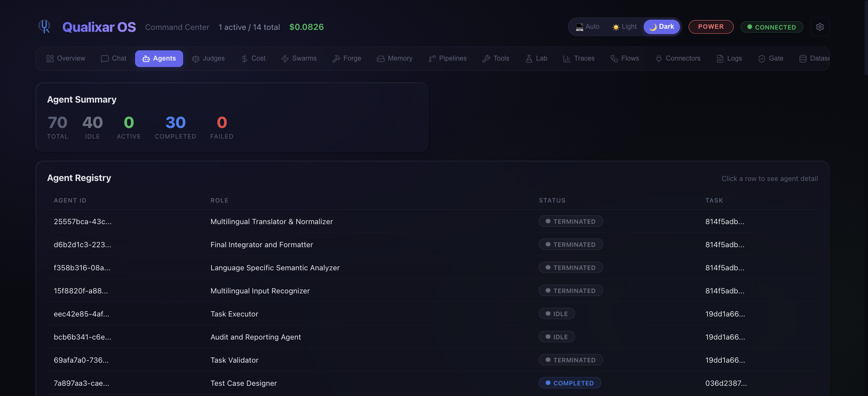Click TERMINATED badge for Multilingual Translator & Normalizer
This screenshot has height=396, width=868.
(x=571, y=221)
